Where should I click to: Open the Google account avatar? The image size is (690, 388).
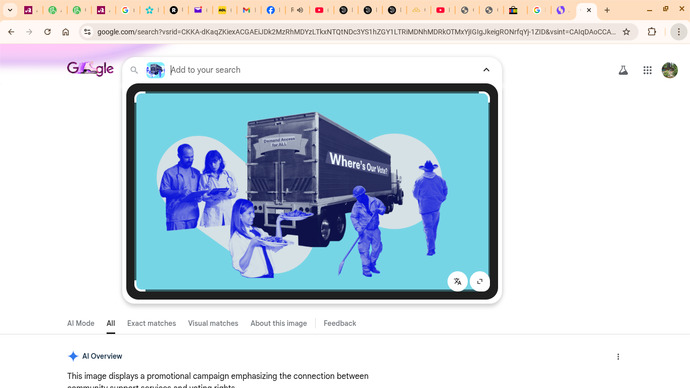click(670, 70)
